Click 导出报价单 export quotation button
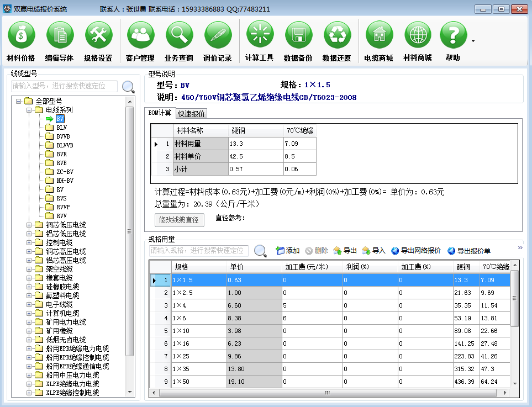The height and width of the screenshot is (407, 532). pos(469,251)
